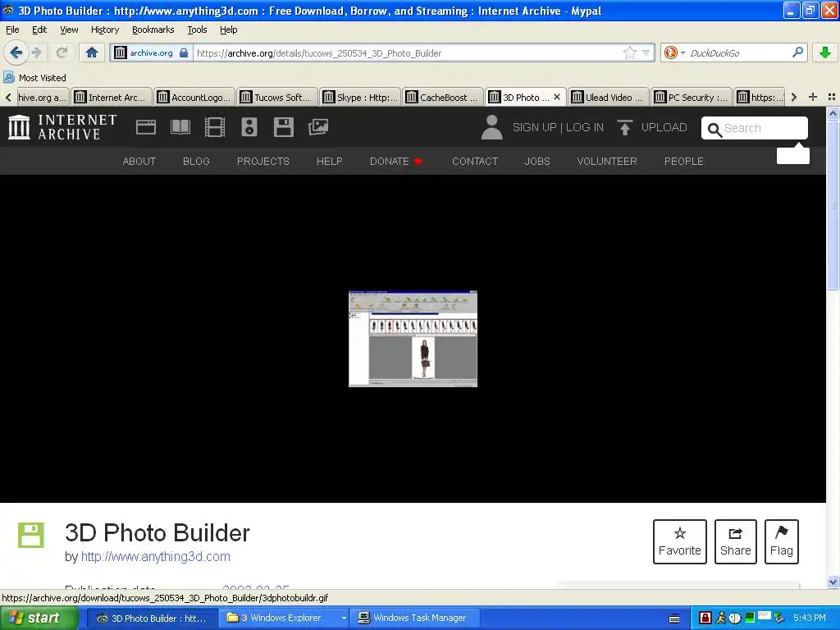Open the Web archive section icon
840x630 pixels.
pyautogui.click(x=146, y=127)
